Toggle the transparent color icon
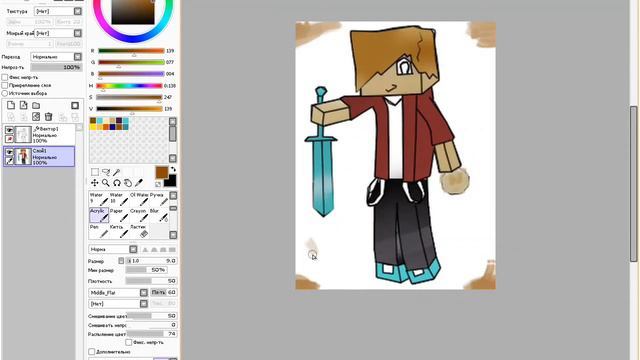640x360 pixels. [158, 184]
